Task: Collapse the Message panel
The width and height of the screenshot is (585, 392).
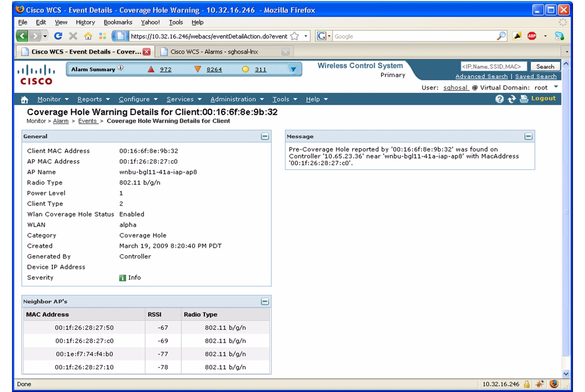Action: 529,136
